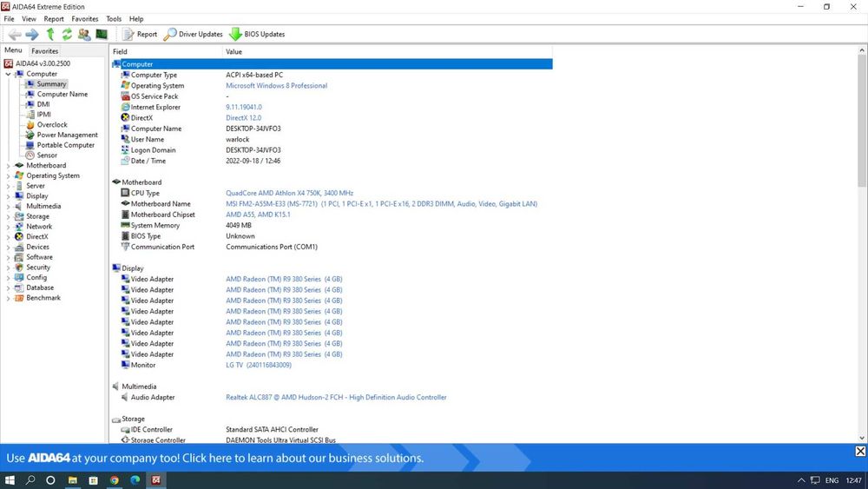Expand the Storage tree node
Image resolution: width=868 pixels, height=489 pixels.
point(9,216)
